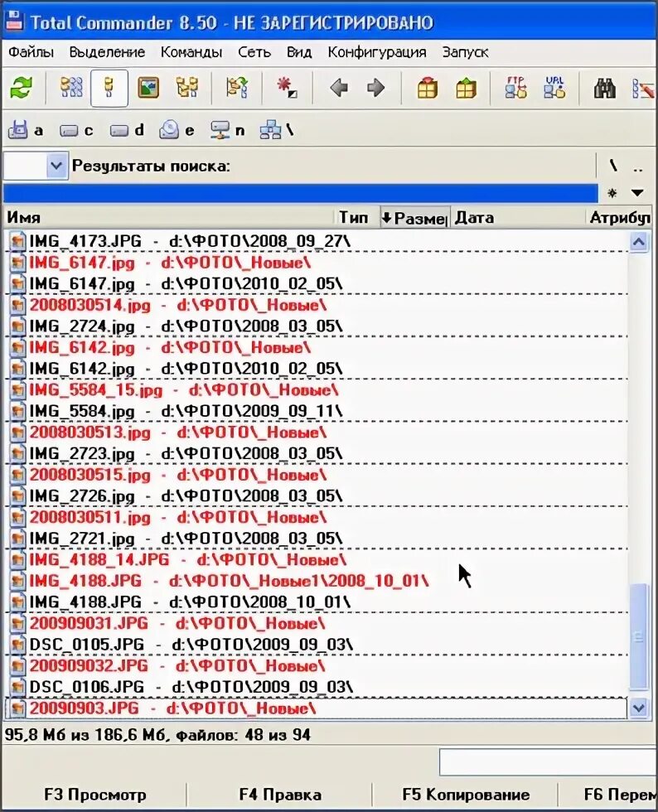This screenshot has width=658, height=812.
Task: Click the unpack files box icon
Action: pos(466,88)
